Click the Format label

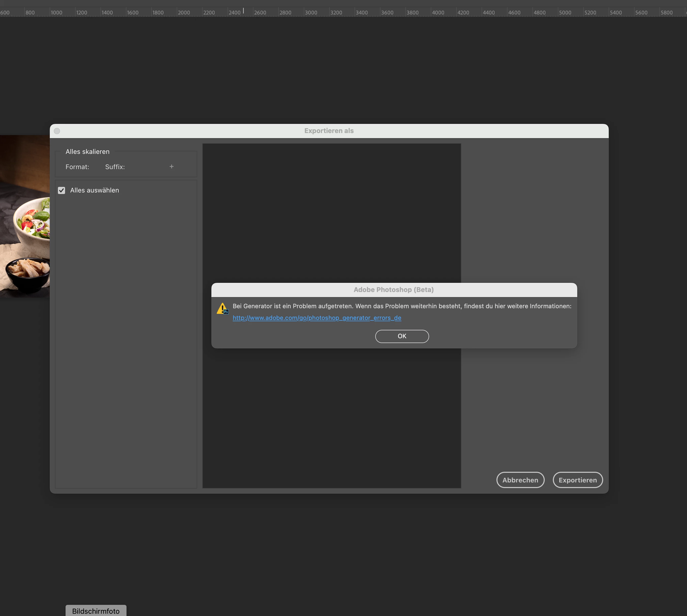[x=77, y=167]
